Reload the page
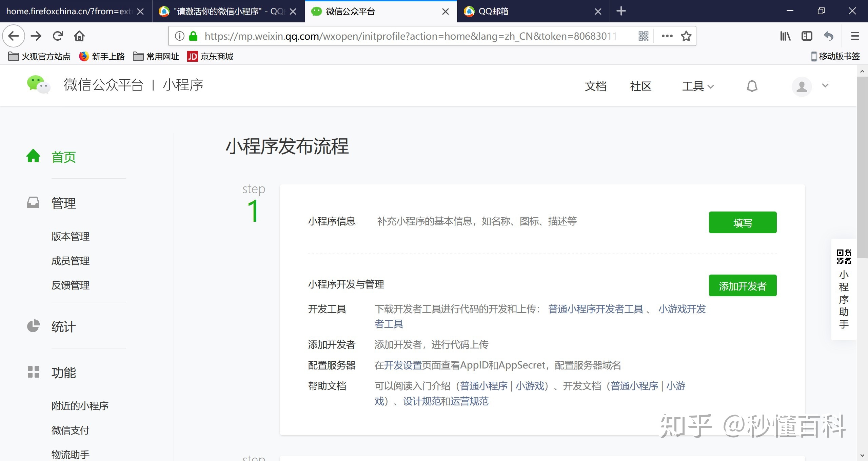 [58, 36]
